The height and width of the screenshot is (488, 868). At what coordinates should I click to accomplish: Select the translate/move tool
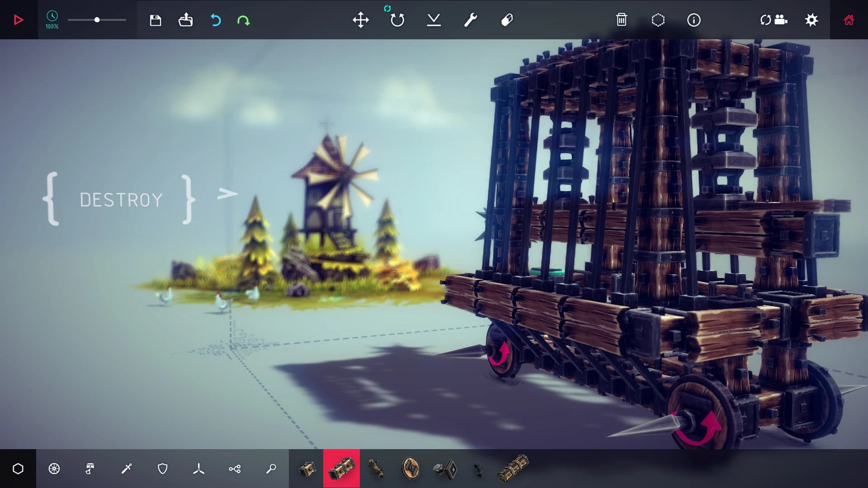tap(360, 20)
